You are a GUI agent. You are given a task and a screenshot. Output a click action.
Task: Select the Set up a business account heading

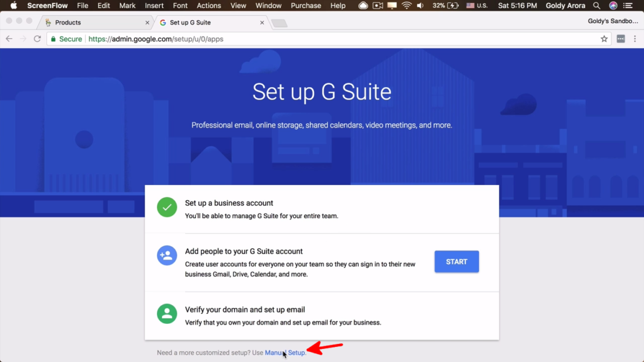(x=229, y=203)
